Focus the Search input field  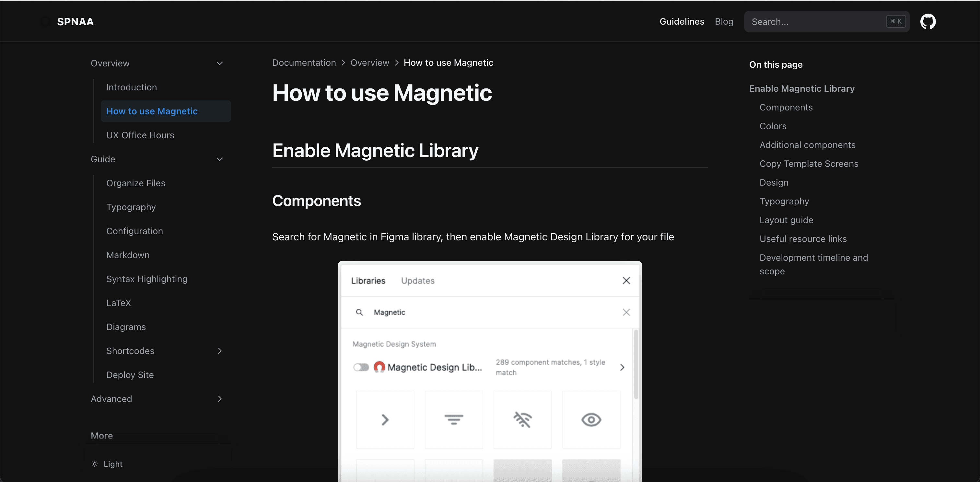point(814,22)
